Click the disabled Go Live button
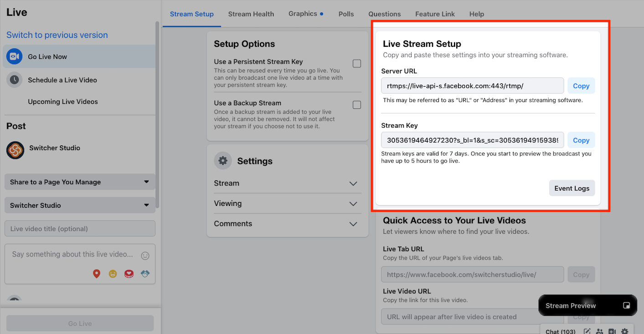Viewport: 644px width, 334px height. (80, 324)
